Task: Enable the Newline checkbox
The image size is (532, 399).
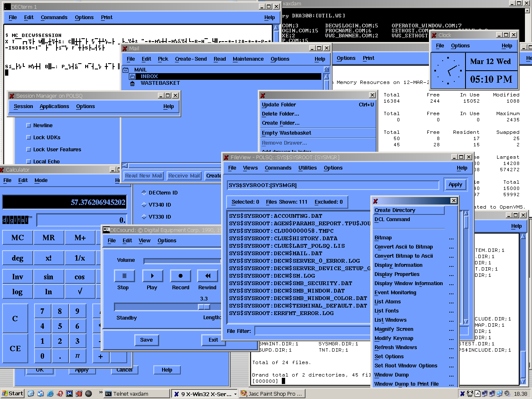Action: tap(29, 126)
